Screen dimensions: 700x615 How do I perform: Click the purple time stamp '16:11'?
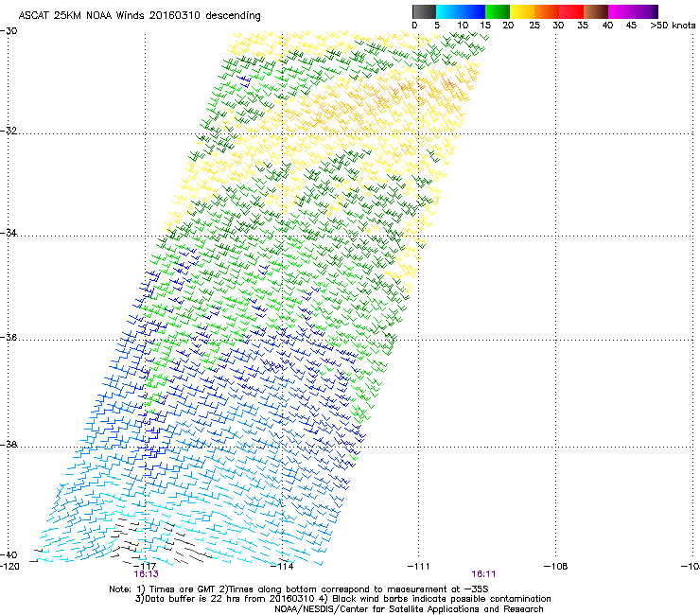(484, 574)
